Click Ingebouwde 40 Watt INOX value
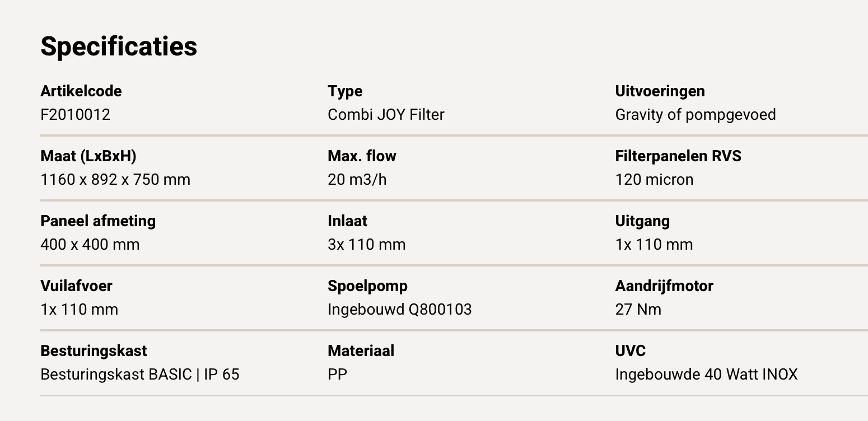The width and height of the screenshot is (868, 421). tap(706, 375)
